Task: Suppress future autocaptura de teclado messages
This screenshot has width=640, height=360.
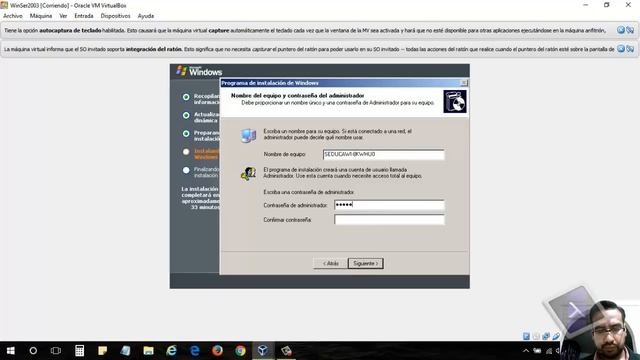Action: (x=630, y=30)
